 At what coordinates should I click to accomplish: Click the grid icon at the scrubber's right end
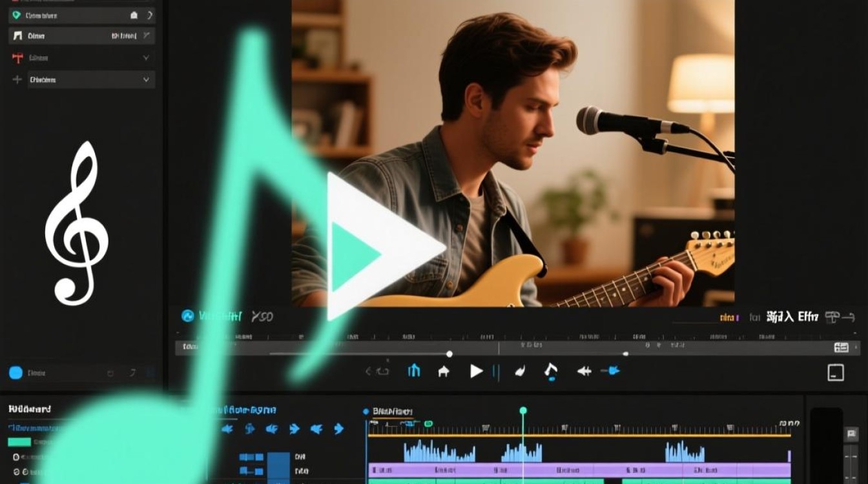click(x=841, y=347)
